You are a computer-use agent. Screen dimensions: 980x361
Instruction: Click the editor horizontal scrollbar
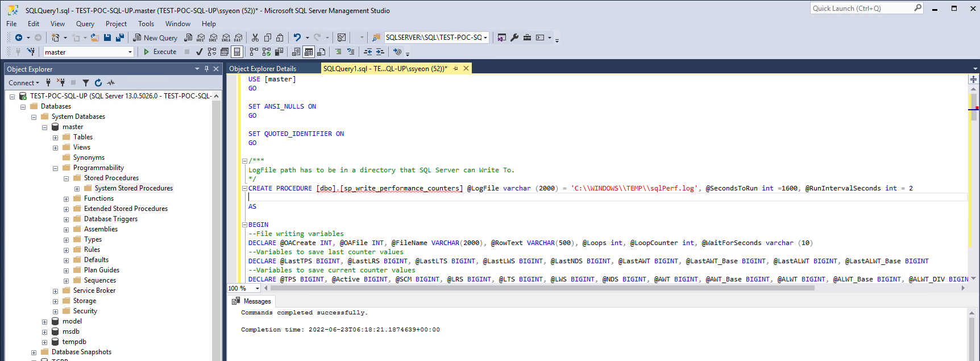coord(543,288)
